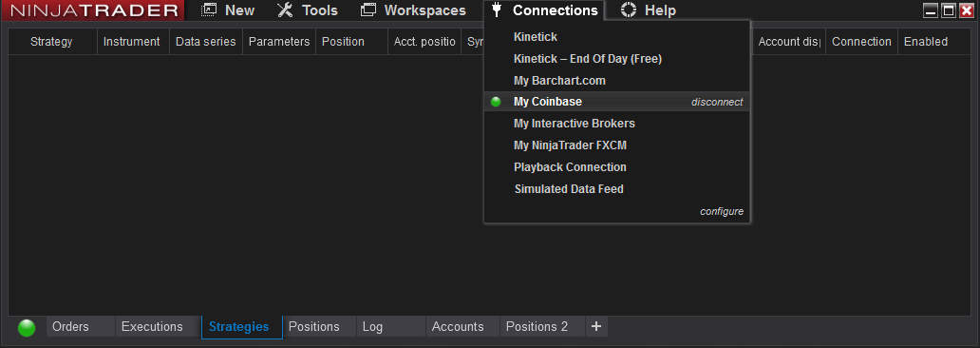Click the configure link in Connections menu

coord(722,211)
